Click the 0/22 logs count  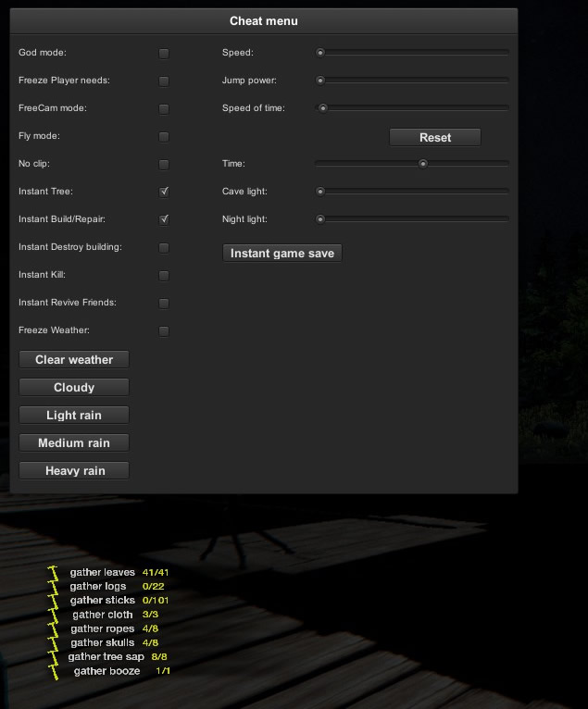click(x=153, y=586)
